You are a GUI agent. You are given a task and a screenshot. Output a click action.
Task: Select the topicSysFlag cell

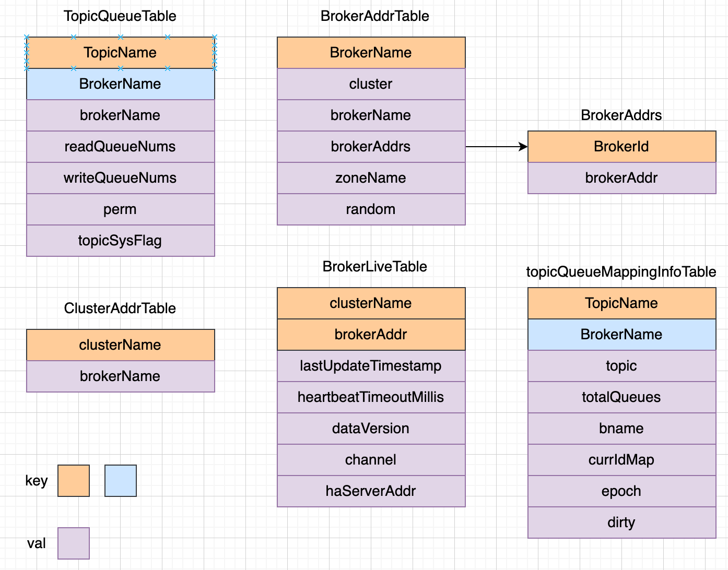coord(120,241)
